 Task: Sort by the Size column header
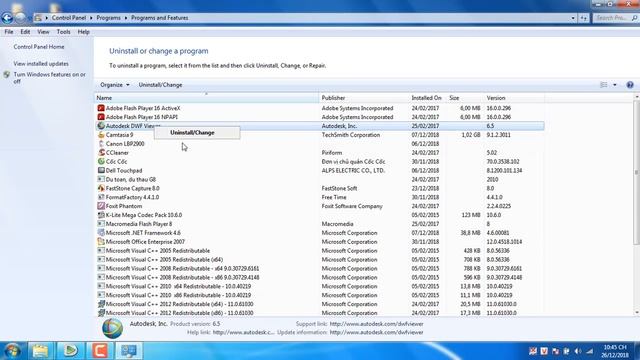point(465,98)
